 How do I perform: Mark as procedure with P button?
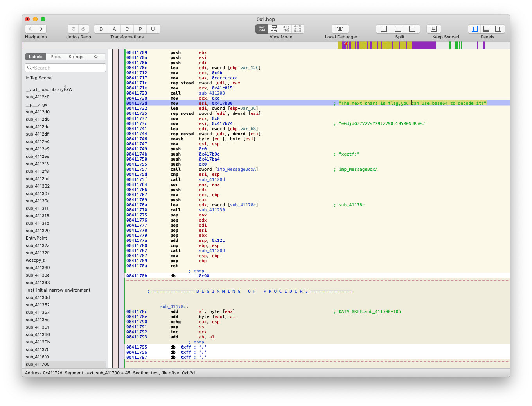pos(140,29)
